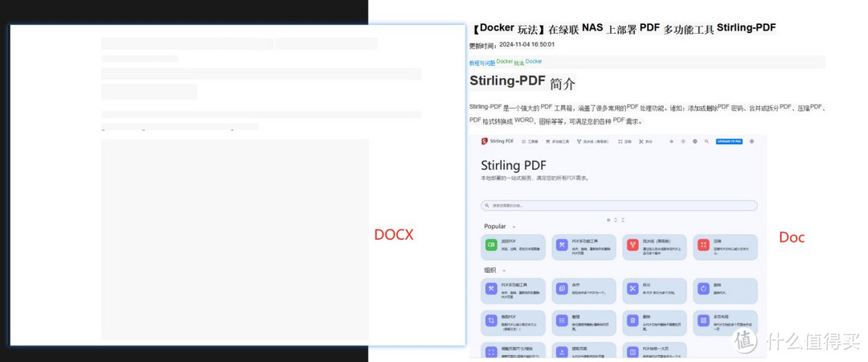Click the large Stirling PDF page title
The image size is (868, 362).
click(x=514, y=165)
